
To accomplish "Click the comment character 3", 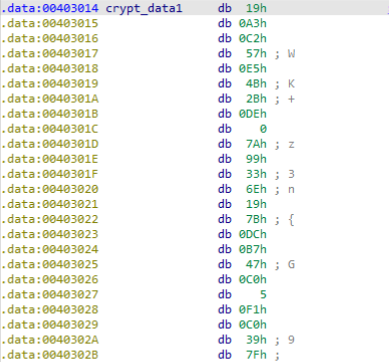I will coord(291,174).
